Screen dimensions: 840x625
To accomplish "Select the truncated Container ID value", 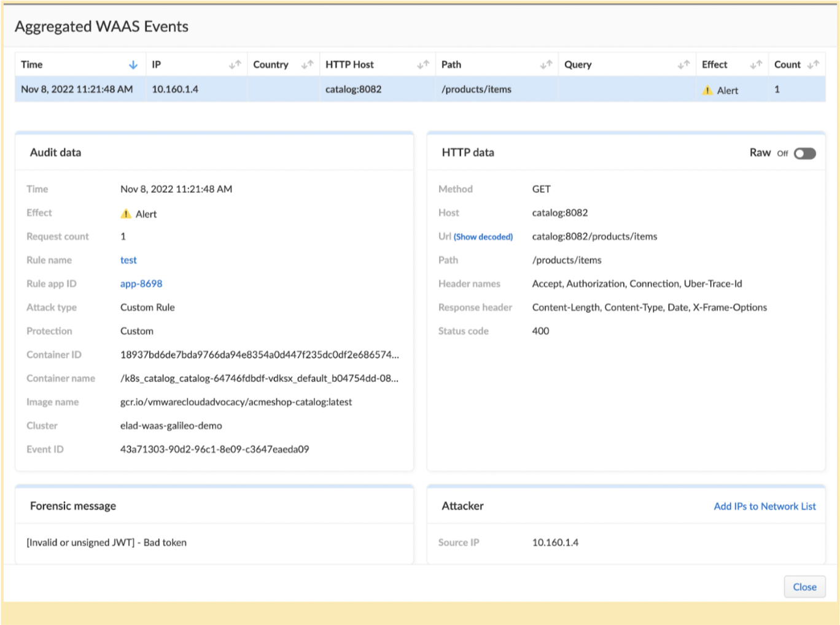I will click(260, 355).
